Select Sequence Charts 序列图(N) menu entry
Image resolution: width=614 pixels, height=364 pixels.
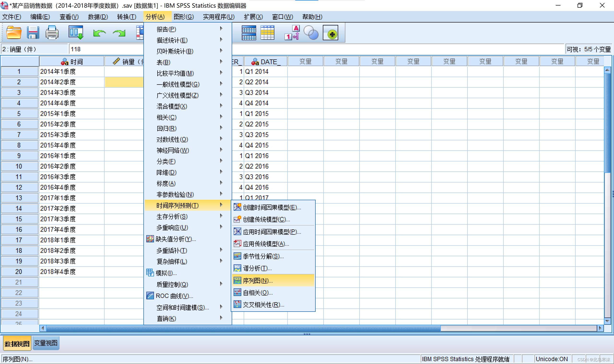coord(258,280)
